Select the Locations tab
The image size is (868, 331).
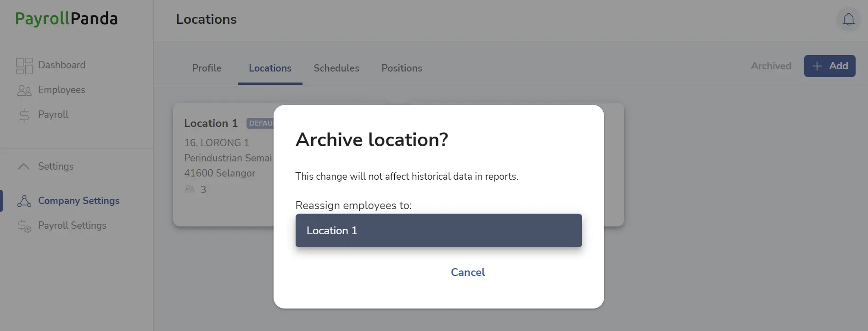point(270,68)
